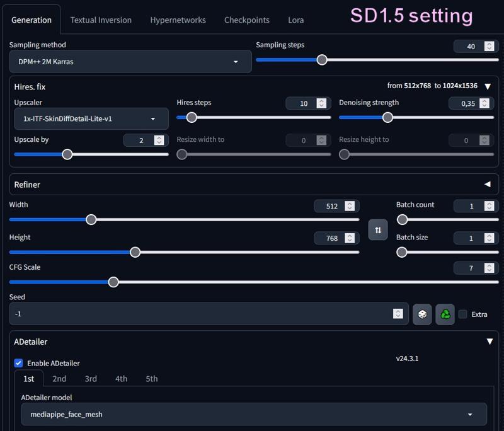Click the Width value number field
The width and height of the screenshot is (504, 431).
[x=331, y=206]
